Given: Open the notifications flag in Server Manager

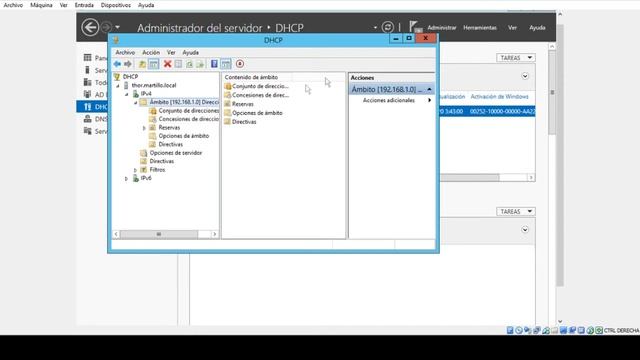Looking at the screenshot, I should 415,27.
